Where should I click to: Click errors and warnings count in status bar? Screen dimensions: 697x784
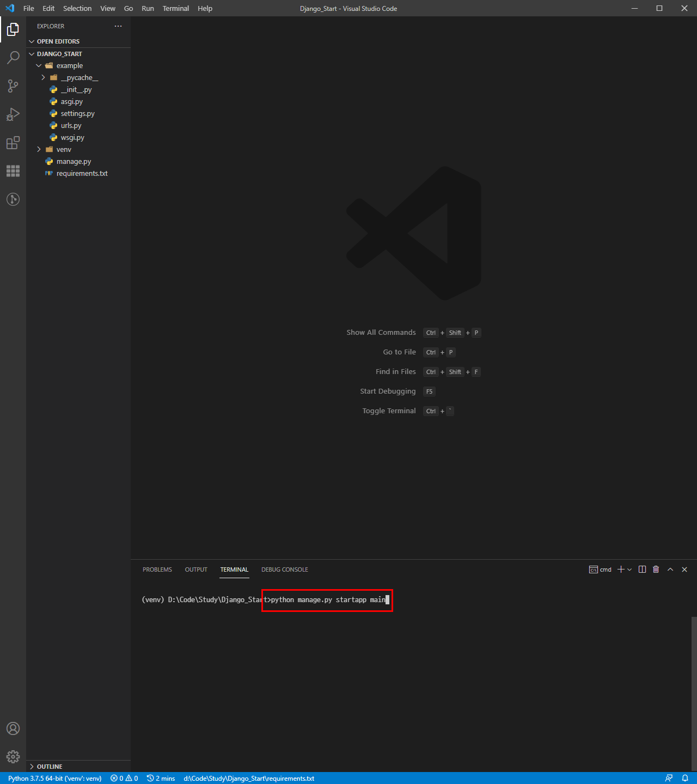124,778
